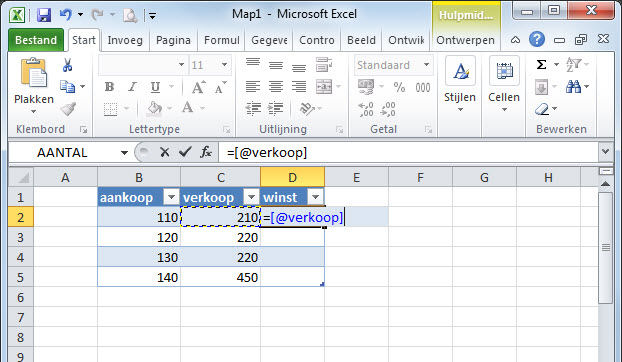Select column D header

pos(292,177)
